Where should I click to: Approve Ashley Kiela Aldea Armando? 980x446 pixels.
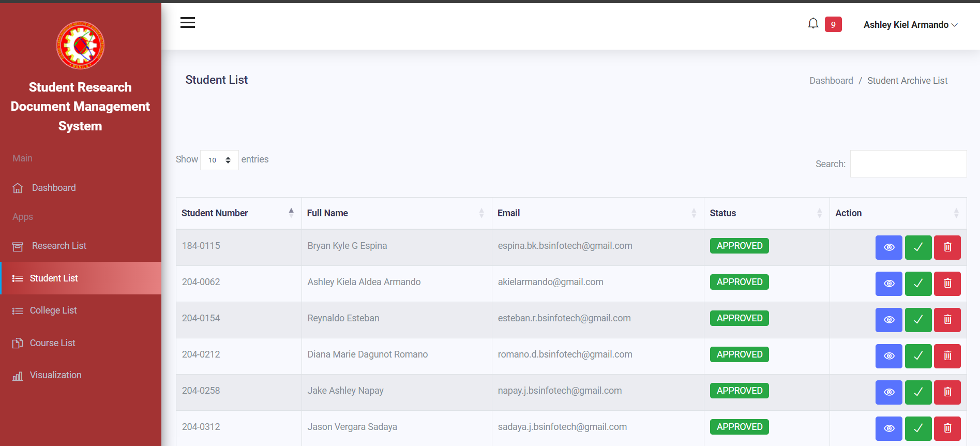tap(918, 284)
